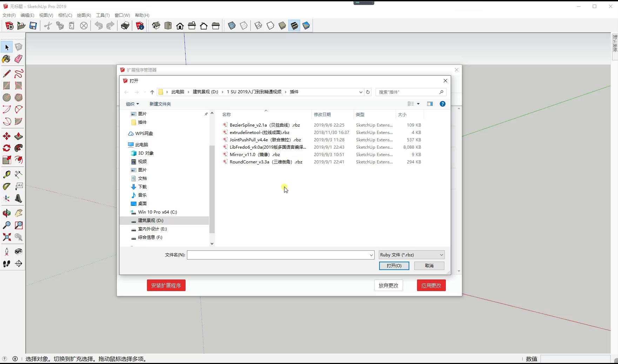Click Zoom Extents tool

tap(6, 237)
